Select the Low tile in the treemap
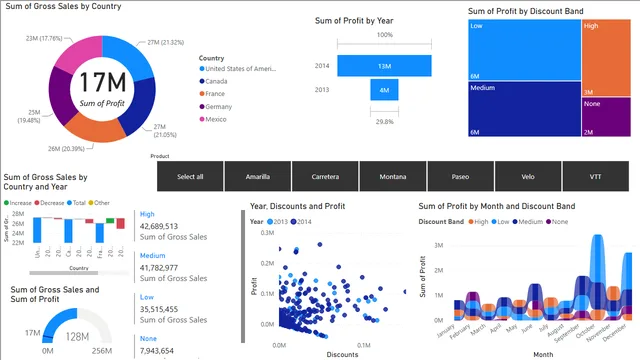The image size is (640, 360). [x=524, y=50]
